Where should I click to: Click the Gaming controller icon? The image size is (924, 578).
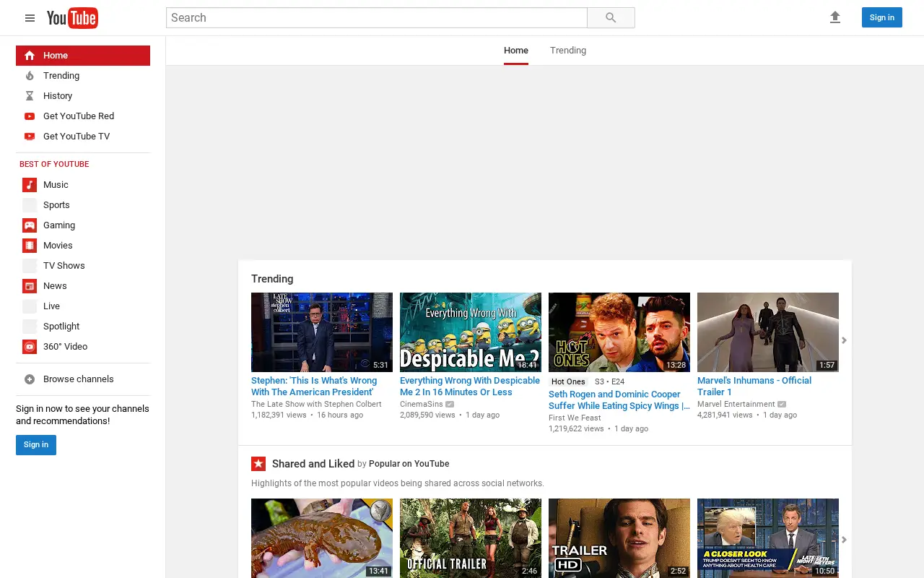[30, 225]
